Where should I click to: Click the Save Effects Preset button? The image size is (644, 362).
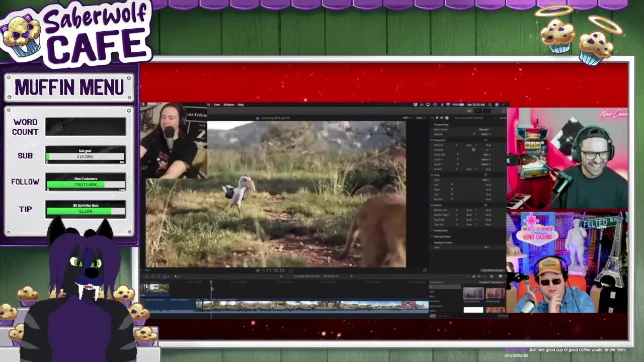[x=493, y=270]
